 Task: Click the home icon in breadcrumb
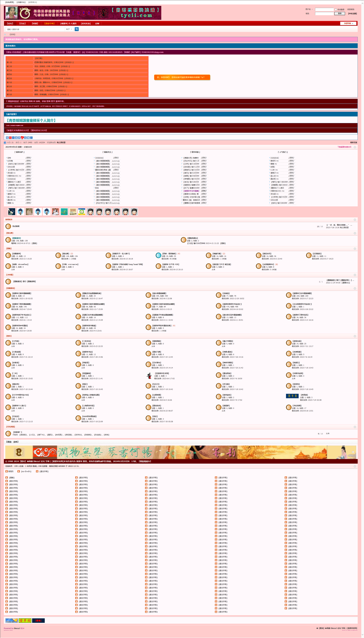click(5, 35)
